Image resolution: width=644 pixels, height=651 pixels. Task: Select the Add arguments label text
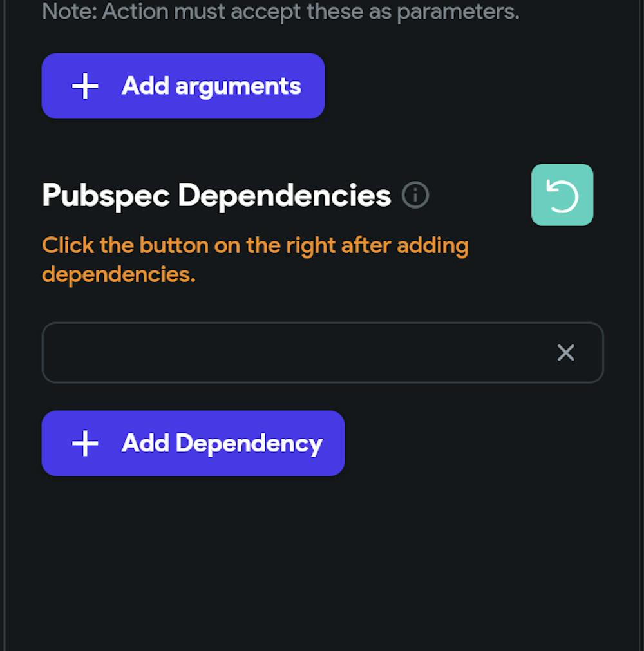(x=211, y=86)
